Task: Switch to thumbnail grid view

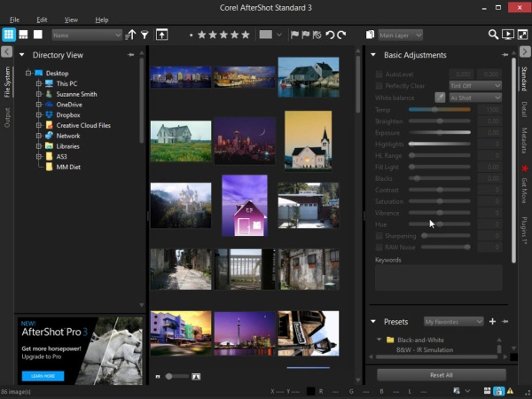Action: tap(9, 35)
